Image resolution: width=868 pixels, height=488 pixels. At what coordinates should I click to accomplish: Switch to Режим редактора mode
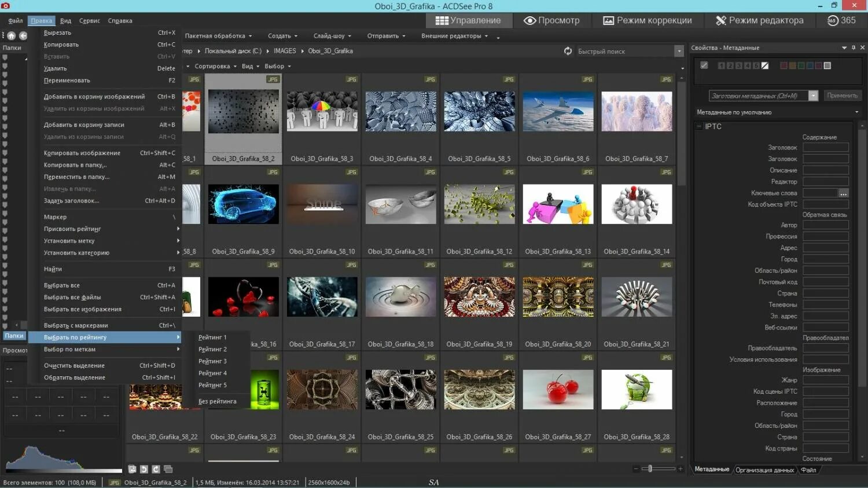click(x=759, y=20)
